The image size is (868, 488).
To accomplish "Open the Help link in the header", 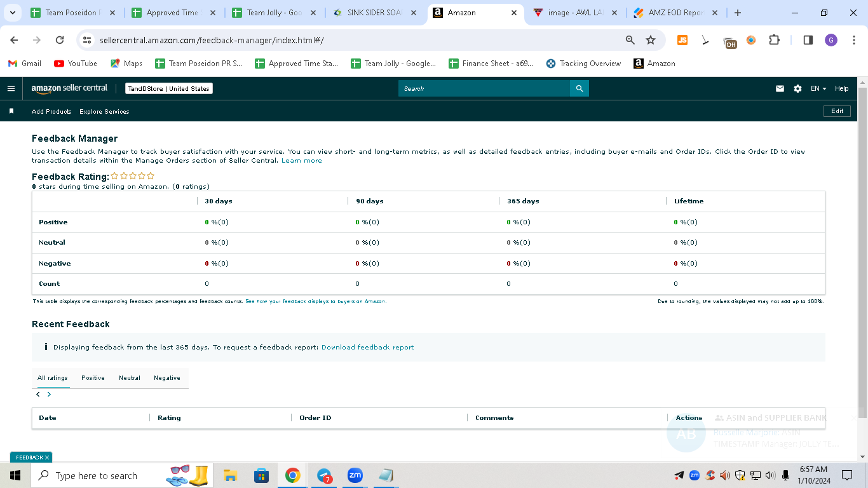I will [x=842, y=89].
